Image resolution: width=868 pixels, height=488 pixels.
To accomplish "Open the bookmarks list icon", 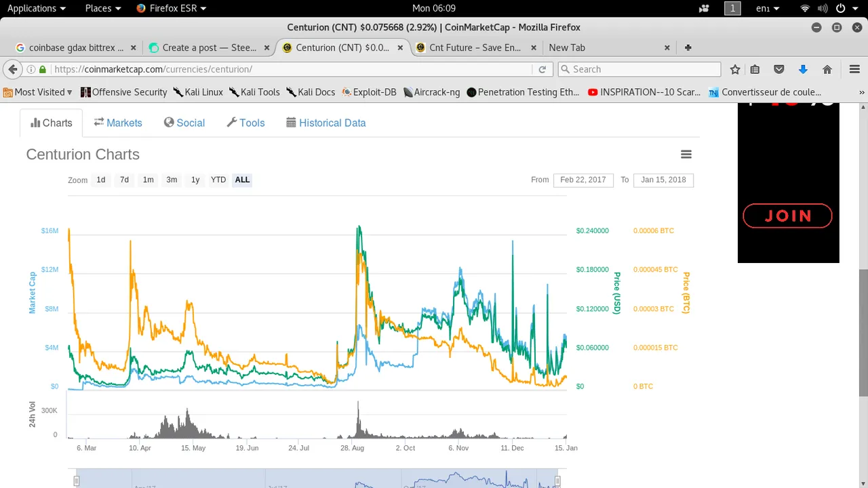I will pyautogui.click(x=755, y=69).
